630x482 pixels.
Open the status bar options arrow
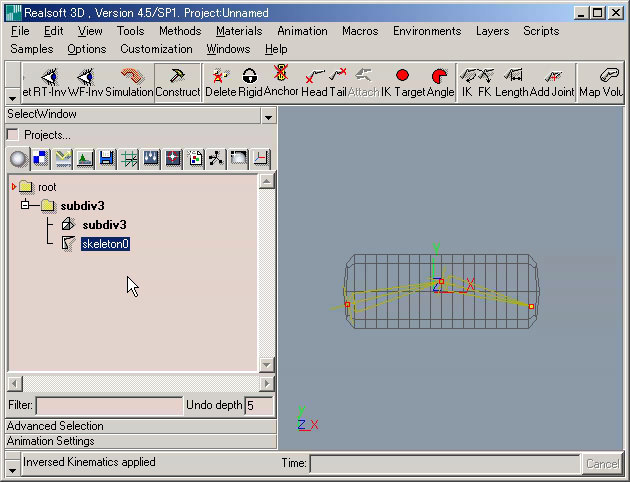pos(12,470)
